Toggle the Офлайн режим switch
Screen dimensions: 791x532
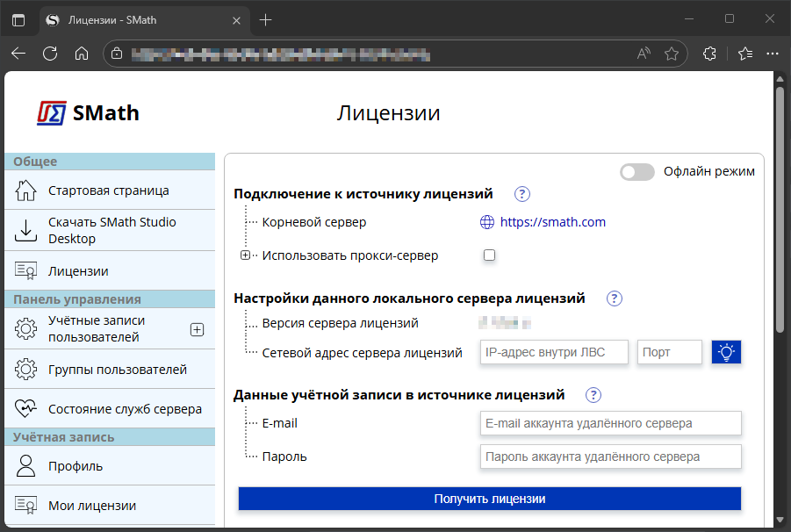point(637,171)
